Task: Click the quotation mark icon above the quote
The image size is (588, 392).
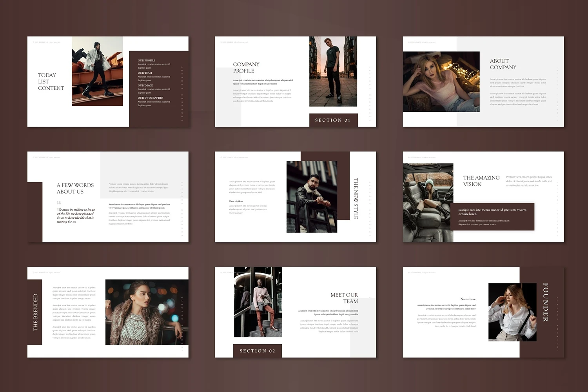Action: coord(59,203)
